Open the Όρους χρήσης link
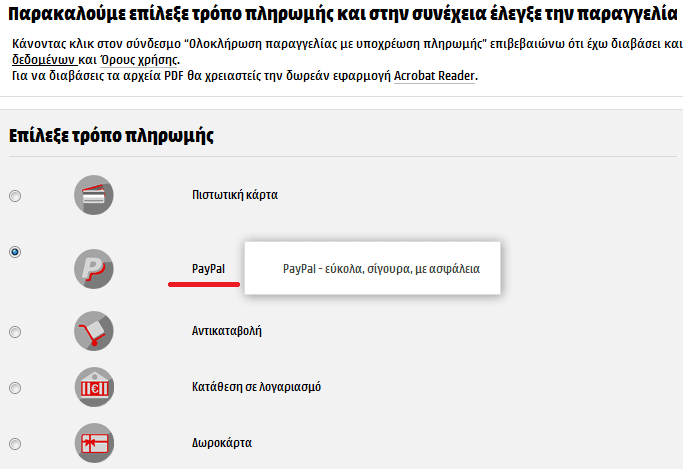This screenshot has width=683, height=469. coord(139,60)
